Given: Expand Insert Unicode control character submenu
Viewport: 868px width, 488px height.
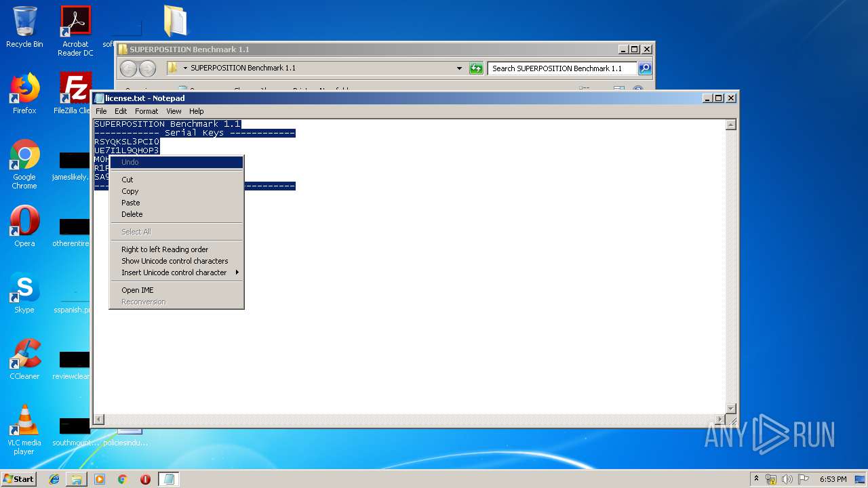Looking at the screenshot, I should 176,272.
